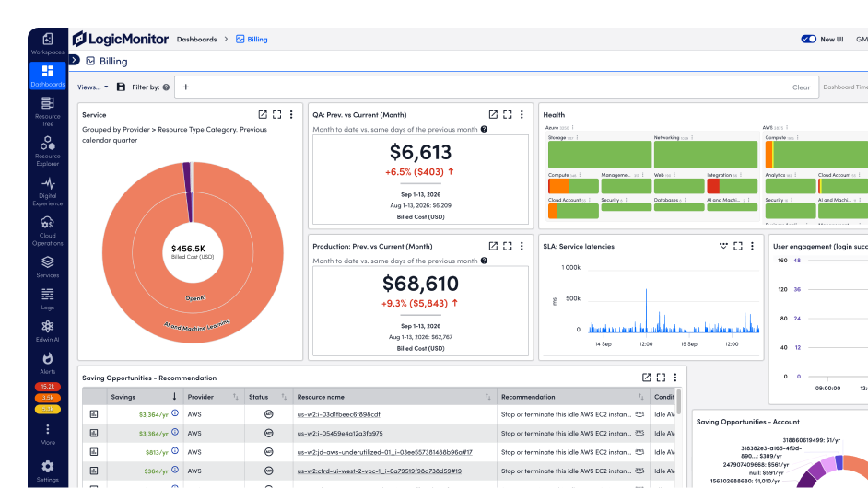Image resolution: width=868 pixels, height=488 pixels.
Task: Click the LogicMonitor logo
Action: (x=120, y=39)
